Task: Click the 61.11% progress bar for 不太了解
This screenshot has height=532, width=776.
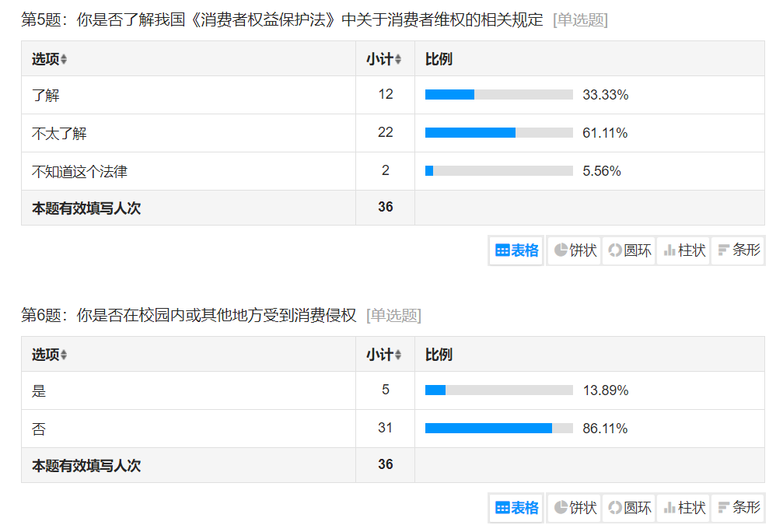Action: click(x=498, y=133)
